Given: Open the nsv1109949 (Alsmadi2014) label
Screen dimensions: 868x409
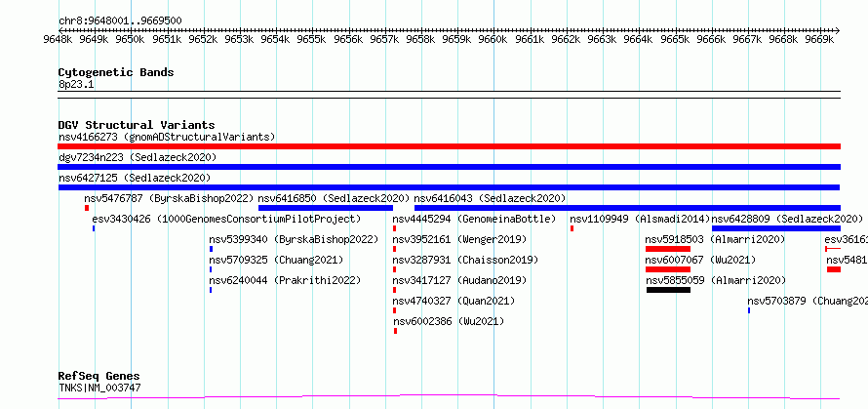Looking at the screenshot, I should [640, 219].
